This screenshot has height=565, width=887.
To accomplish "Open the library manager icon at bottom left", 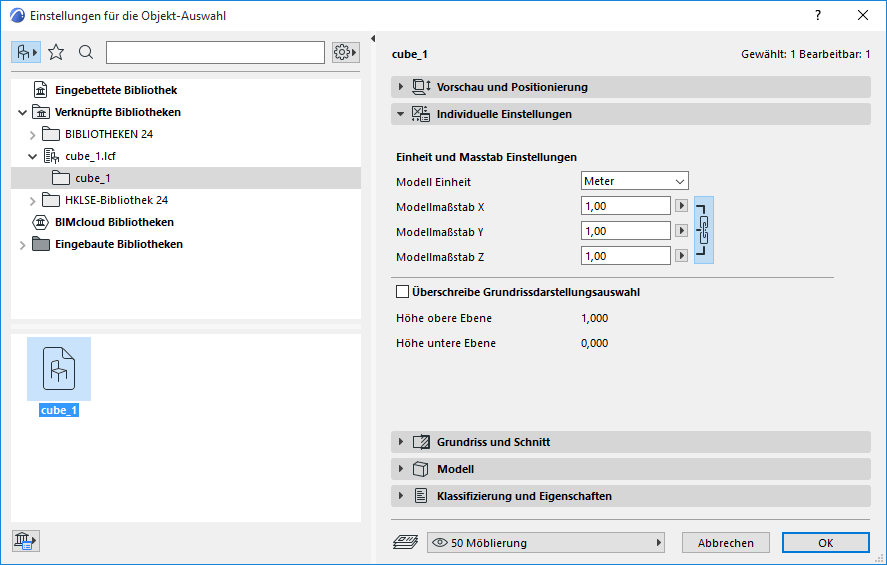I will pos(25,541).
